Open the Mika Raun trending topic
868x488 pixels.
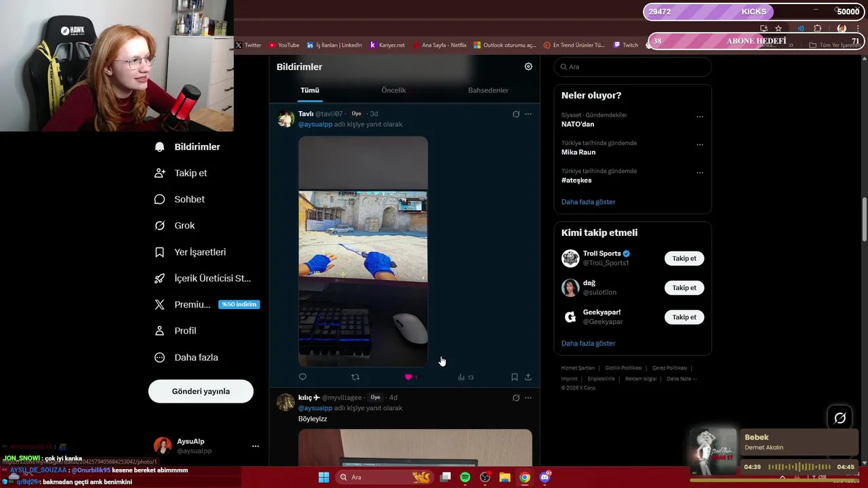(578, 152)
